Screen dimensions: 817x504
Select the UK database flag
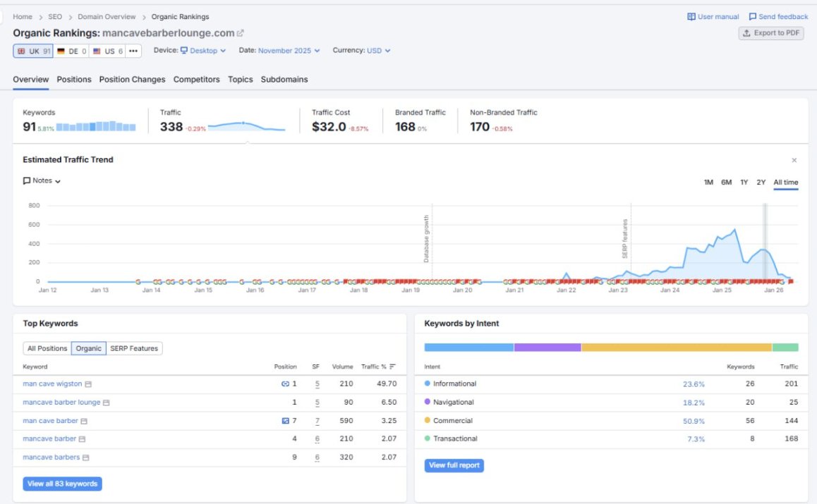pos(21,51)
